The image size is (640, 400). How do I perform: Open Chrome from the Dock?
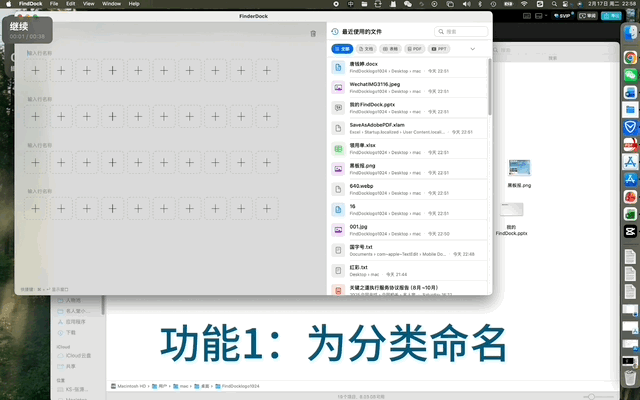coord(630,58)
